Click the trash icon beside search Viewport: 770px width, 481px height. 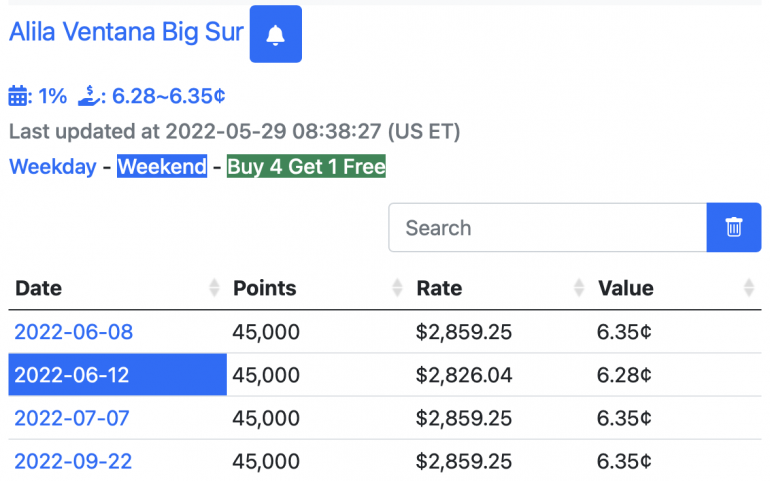coord(734,228)
